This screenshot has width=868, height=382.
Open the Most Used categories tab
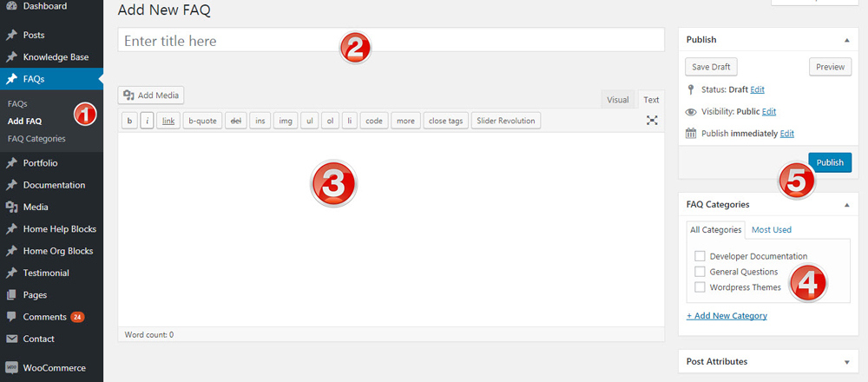pyautogui.click(x=771, y=230)
